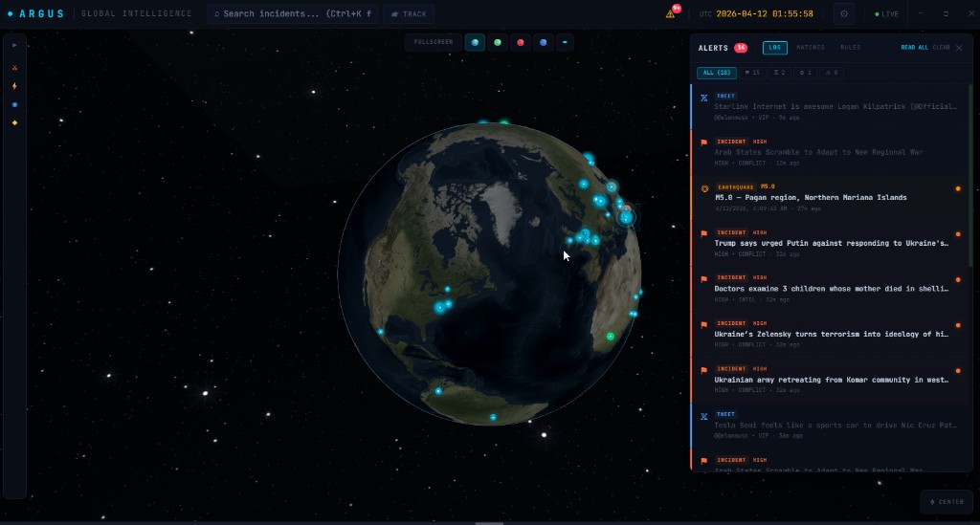Click flag icon on Zelensky incident
Screen dimensions: 980x525
click(x=704, y=325)
